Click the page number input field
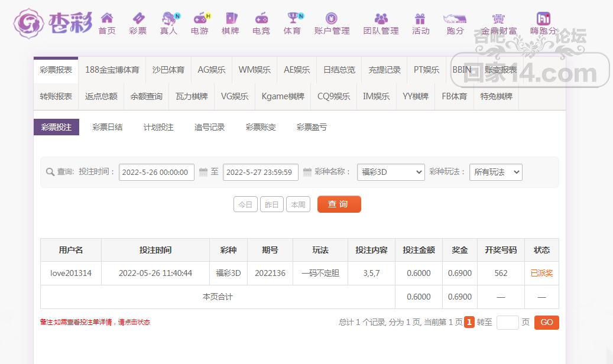 coord(507,323)
